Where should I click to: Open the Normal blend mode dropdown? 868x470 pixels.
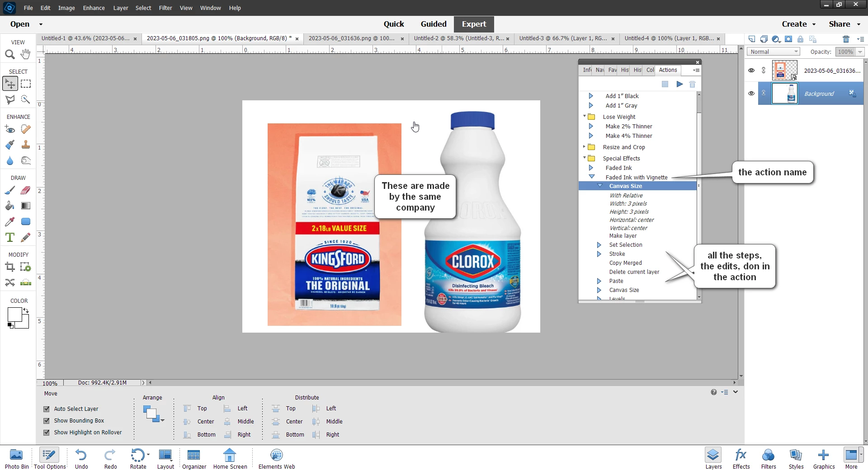click(773, 52)
